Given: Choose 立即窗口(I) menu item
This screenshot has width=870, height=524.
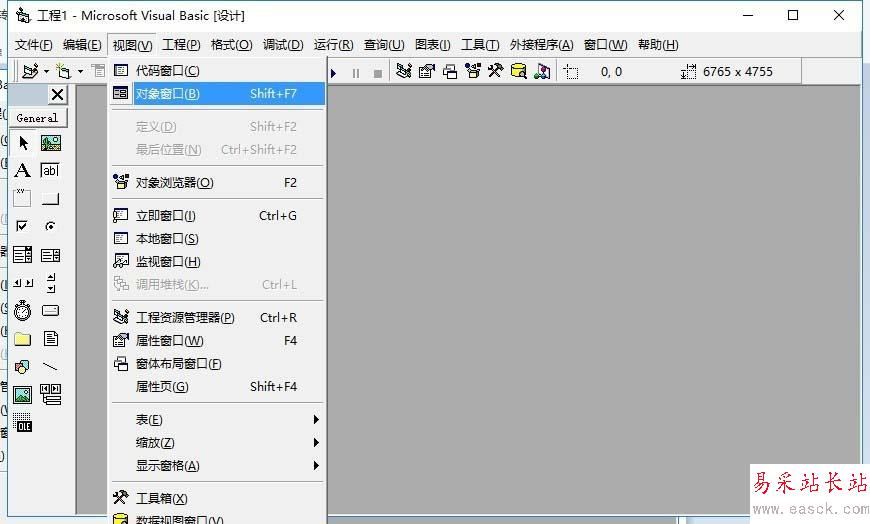Looking at the screenshot, I should [218, 215].
